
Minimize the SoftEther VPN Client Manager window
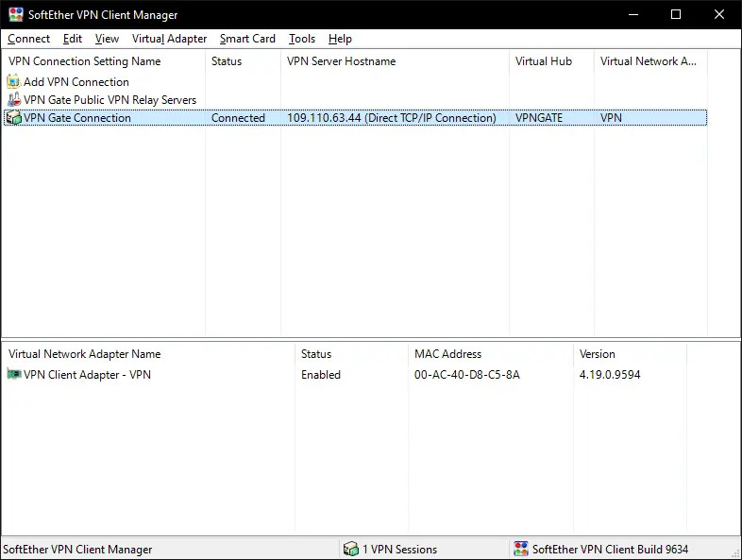tap(633, 15)
